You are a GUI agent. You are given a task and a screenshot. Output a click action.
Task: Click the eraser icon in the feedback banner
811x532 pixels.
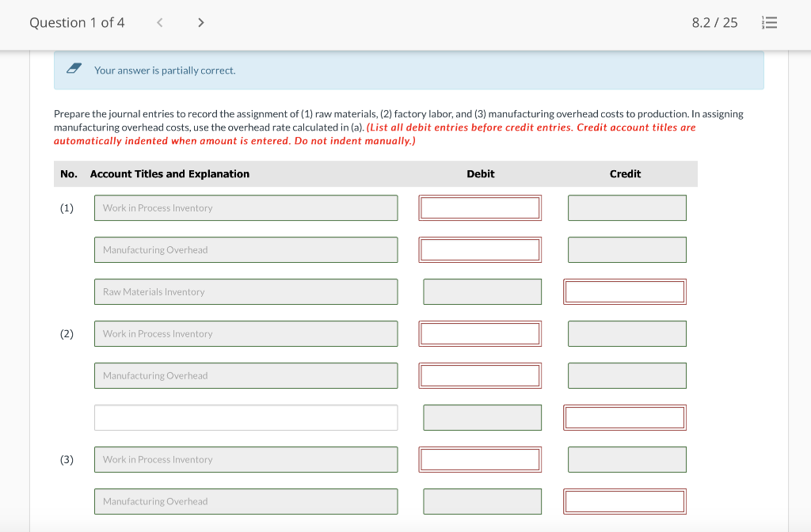click(x=73, y=69)
